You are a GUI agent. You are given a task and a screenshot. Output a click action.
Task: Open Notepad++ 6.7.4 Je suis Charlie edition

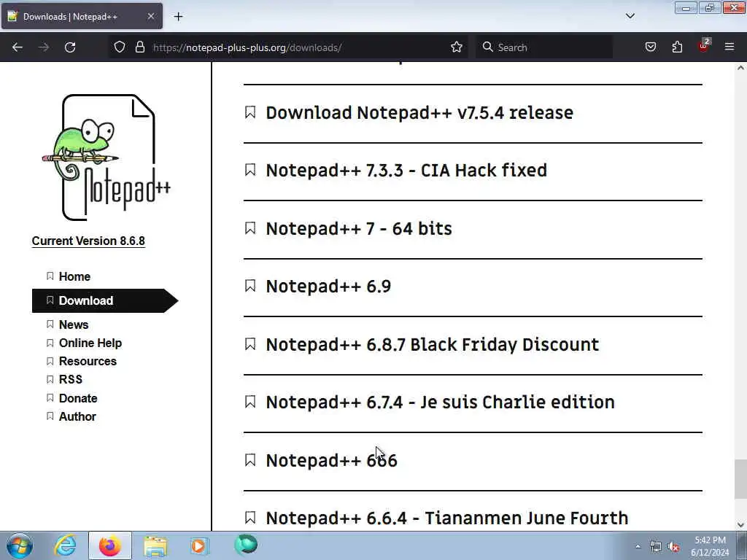440,402
